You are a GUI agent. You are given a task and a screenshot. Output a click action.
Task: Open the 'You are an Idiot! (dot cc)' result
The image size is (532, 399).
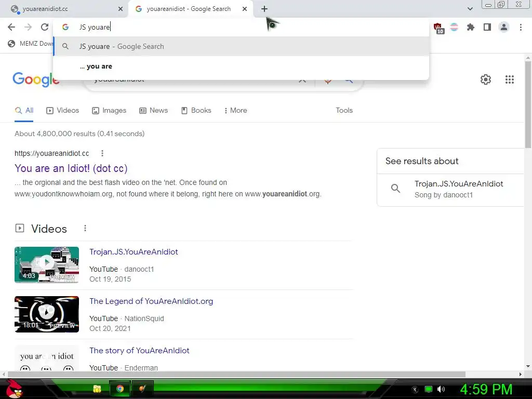click(71, 168)
